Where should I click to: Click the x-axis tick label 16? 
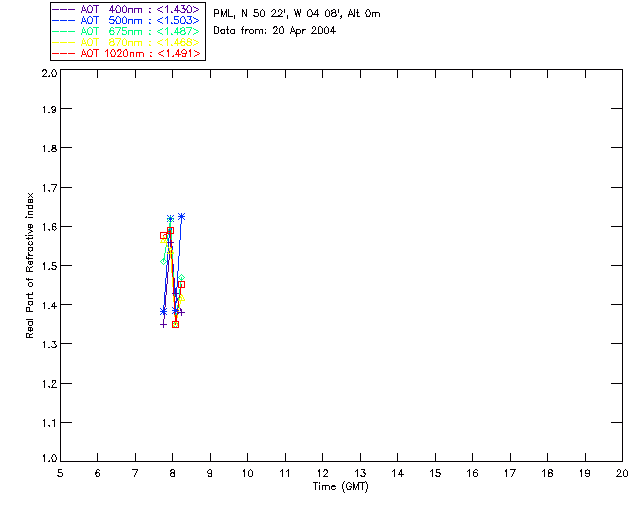(x=472, y=473)
